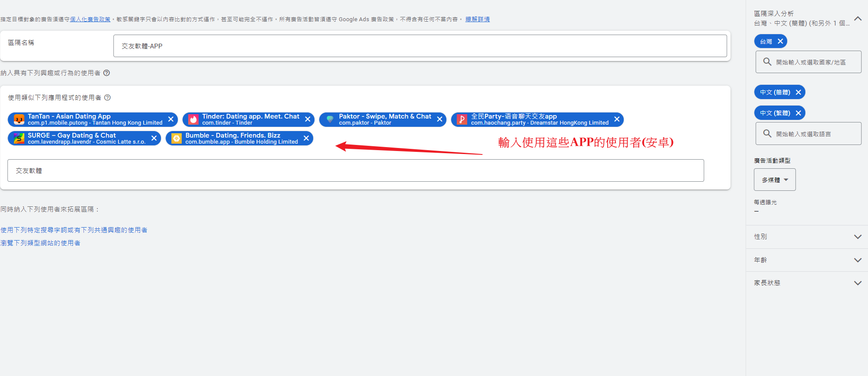This screenshot has height=376, width=868.
Task: Open help for 納入具有下列興趣或行為的使用者
Action: (x=106, y=73)
